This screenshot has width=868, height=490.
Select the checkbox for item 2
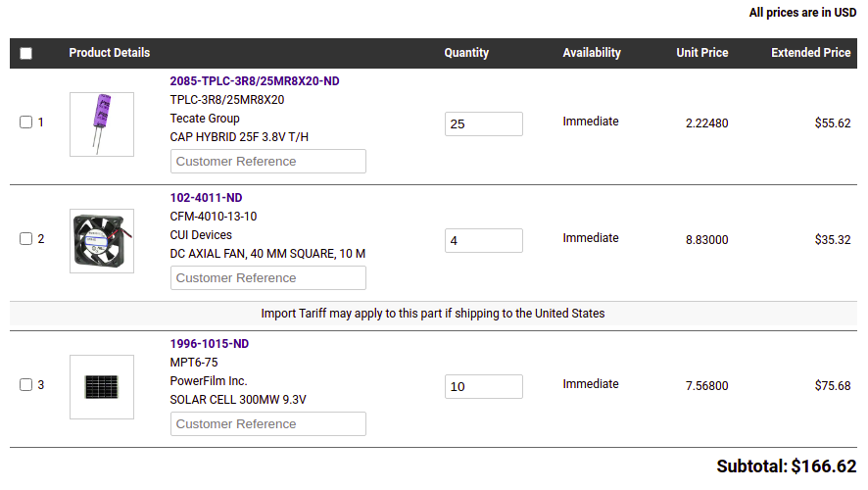26,239
